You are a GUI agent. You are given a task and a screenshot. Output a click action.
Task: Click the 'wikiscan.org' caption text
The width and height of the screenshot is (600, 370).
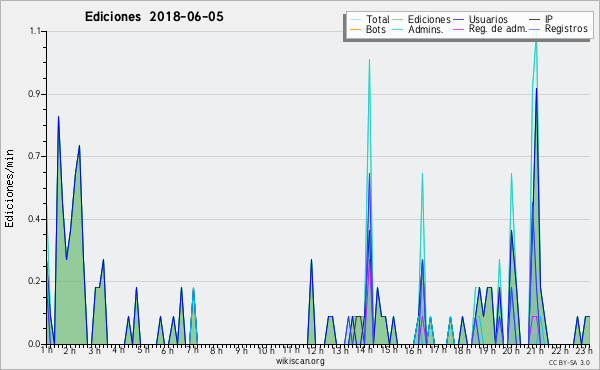(300, 361)
